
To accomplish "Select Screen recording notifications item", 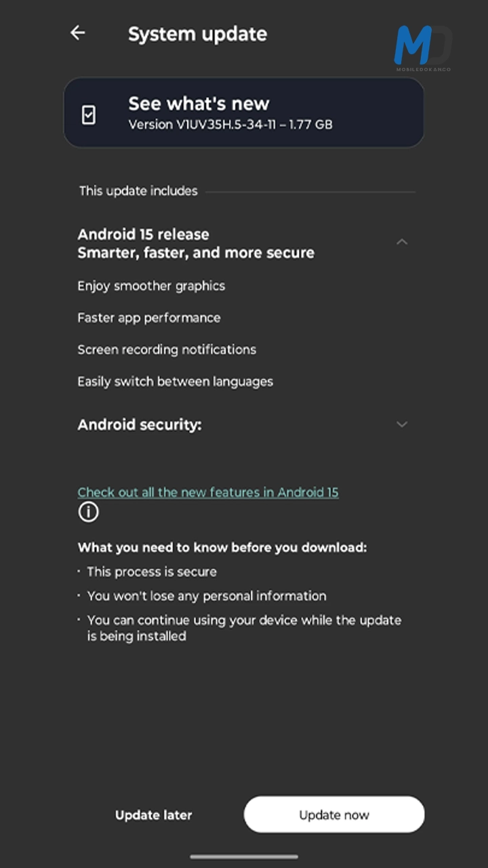I will point(167,350).
